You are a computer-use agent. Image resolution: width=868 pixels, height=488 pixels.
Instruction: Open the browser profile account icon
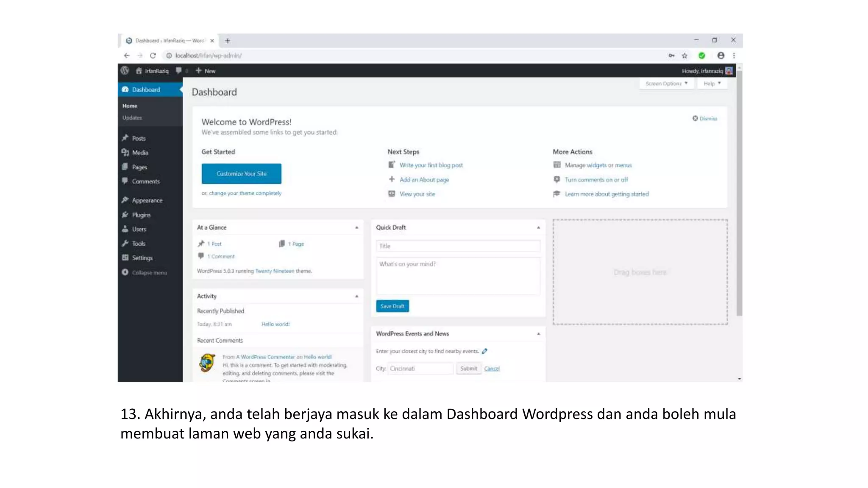coord(721,55)
